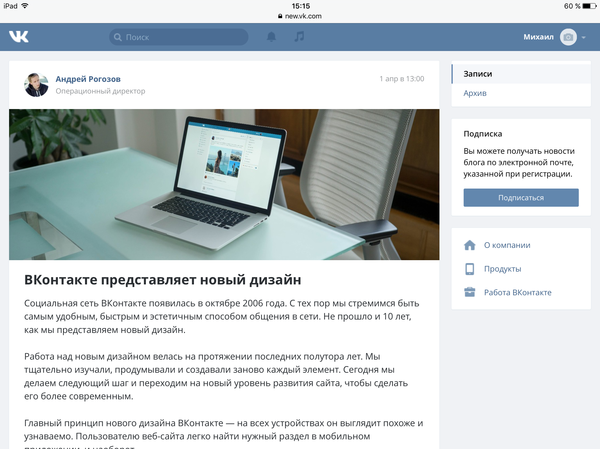
Task: Open the laptop cover image
Action: 224,184
